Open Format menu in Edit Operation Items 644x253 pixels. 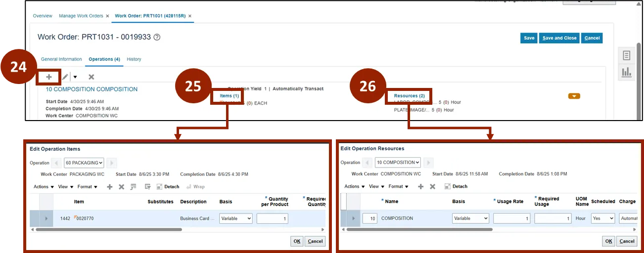tap(87, 187)
